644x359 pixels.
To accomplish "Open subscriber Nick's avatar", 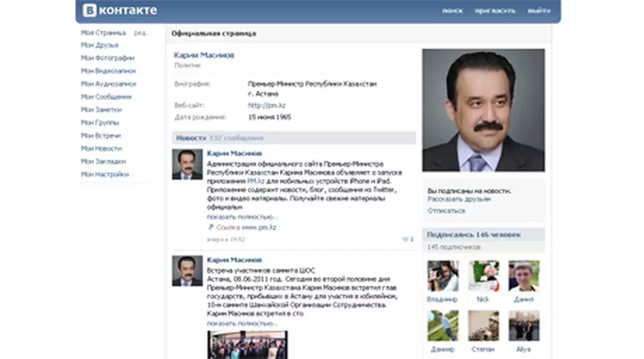I will 483,276.
